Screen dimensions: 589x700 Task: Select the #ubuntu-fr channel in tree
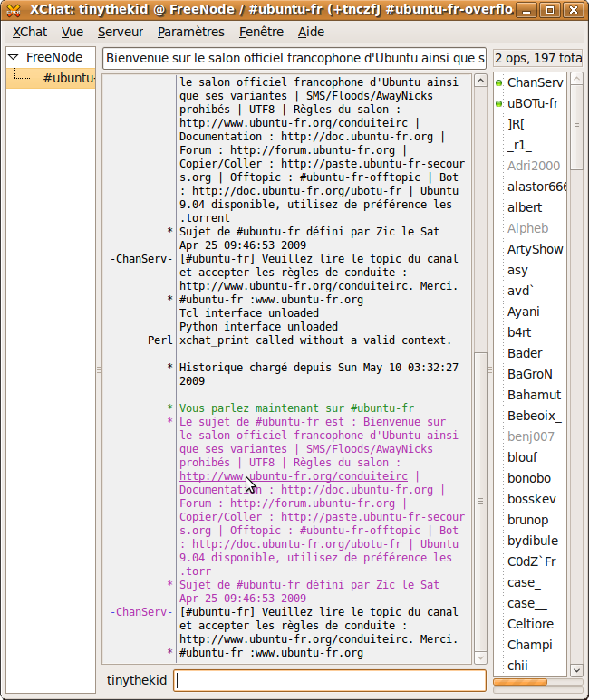[x=51, y=78]
